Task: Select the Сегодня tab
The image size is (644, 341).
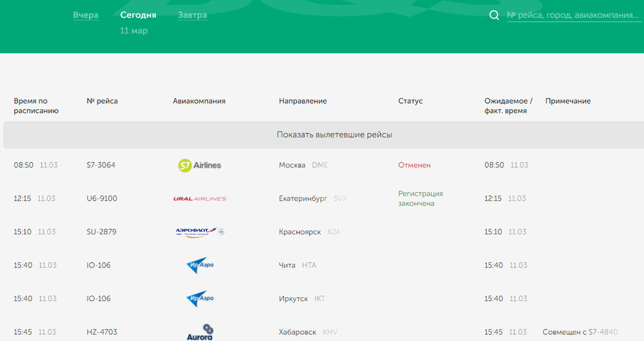Action: point(138,15)
